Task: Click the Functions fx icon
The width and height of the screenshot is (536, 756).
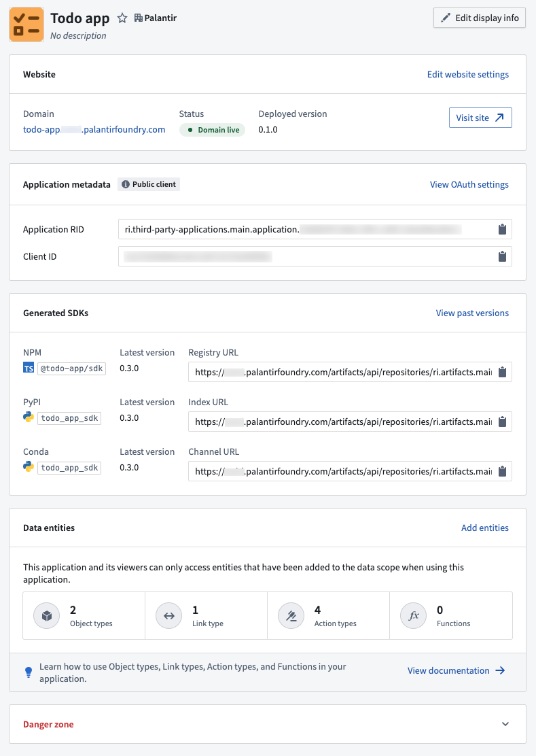Action: 414,616
